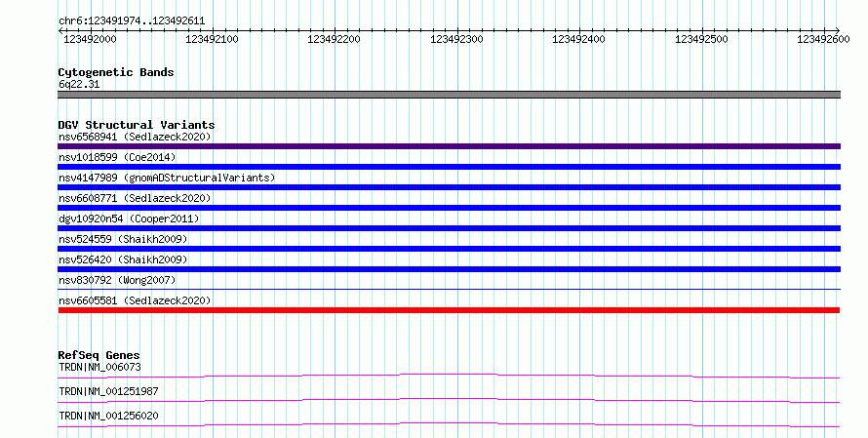Image resolution: width=868 pixels, height=438 pixels.
Task: Select the thin blue nsv830792 variant line
Action: [449, 289]
